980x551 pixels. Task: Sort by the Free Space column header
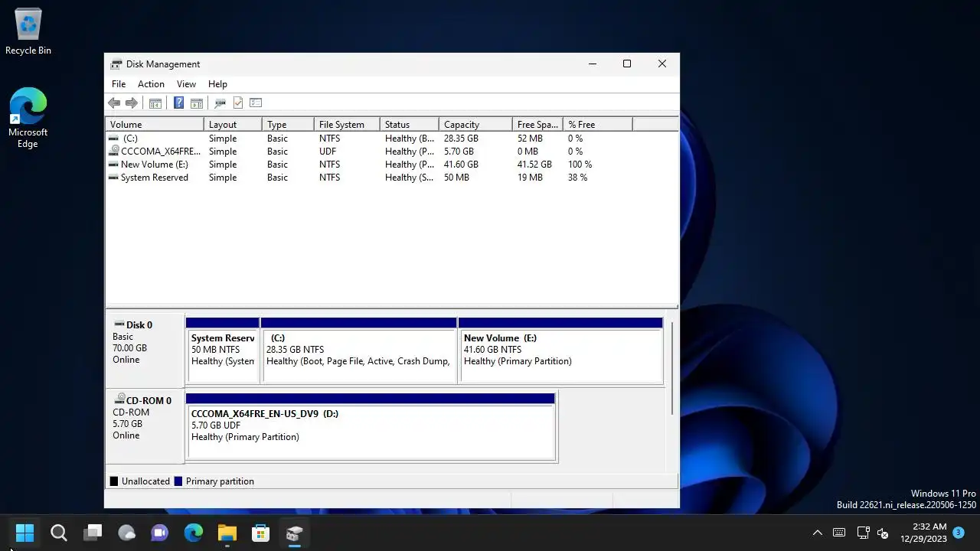[537, 124]
